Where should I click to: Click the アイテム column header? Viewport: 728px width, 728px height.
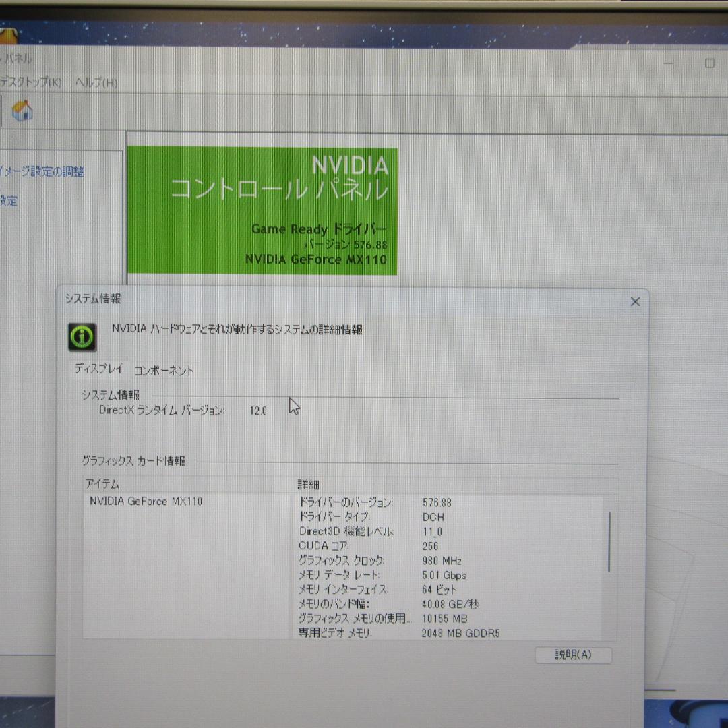pos(101,484)
